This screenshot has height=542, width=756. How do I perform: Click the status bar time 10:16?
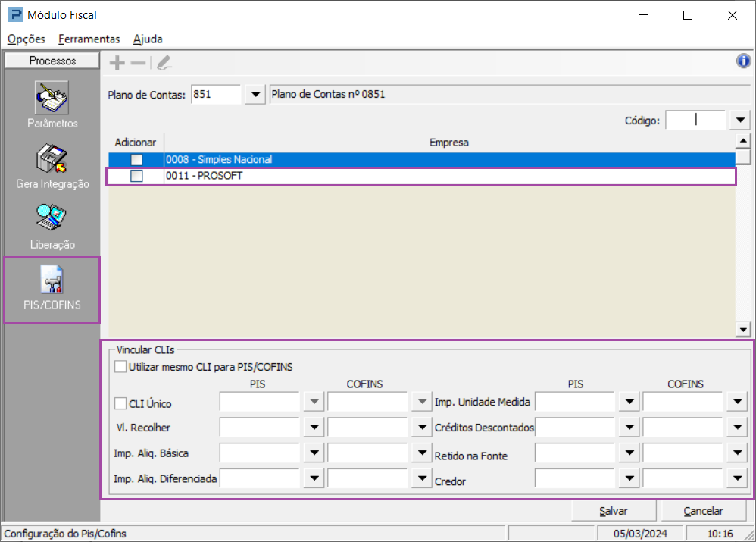point(720,534)
